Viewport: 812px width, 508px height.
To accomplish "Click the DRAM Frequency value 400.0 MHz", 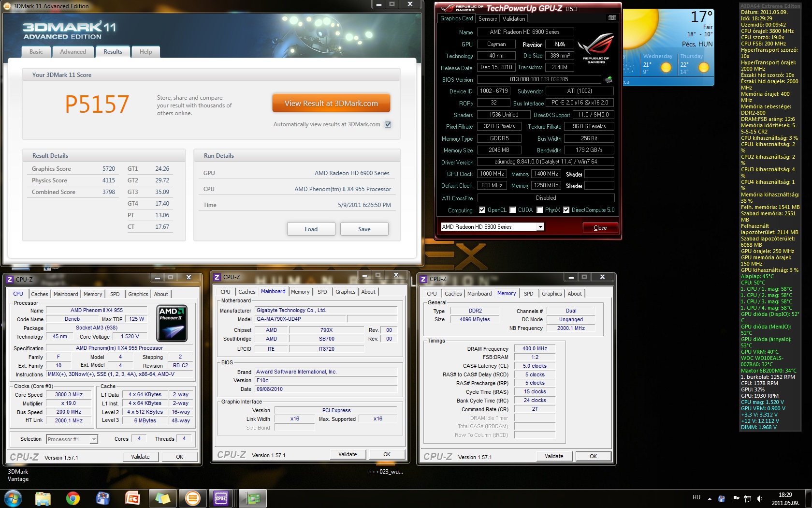I will pyautogui.click(x=535, y=348).
